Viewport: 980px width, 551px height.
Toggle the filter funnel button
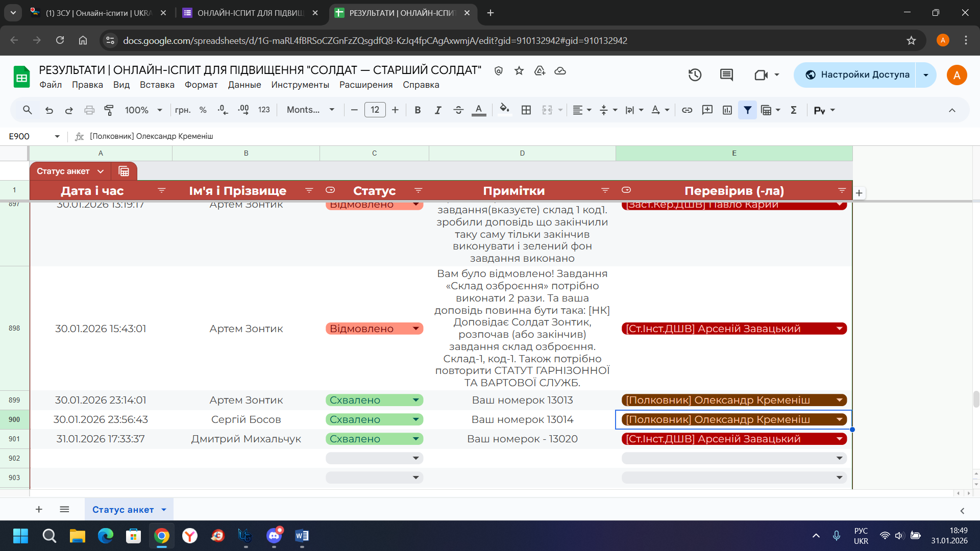[x=747, y=110]
